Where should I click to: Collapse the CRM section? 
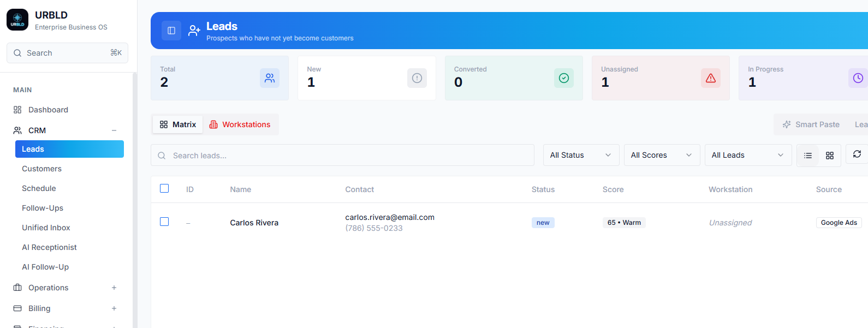tap(114, 130)
